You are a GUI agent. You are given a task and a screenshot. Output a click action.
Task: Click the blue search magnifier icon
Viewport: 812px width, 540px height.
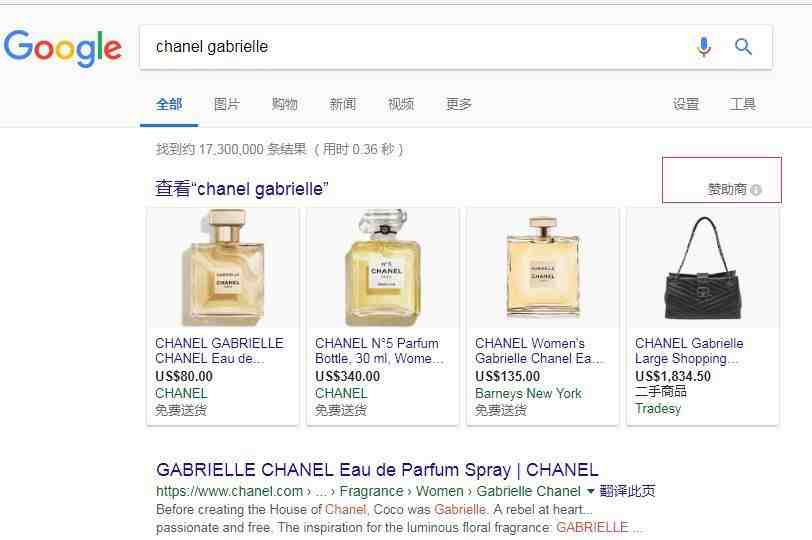[x=743, y=47]
